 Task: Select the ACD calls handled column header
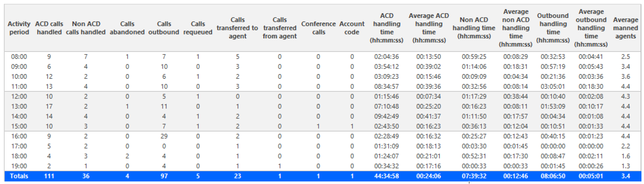48,28
